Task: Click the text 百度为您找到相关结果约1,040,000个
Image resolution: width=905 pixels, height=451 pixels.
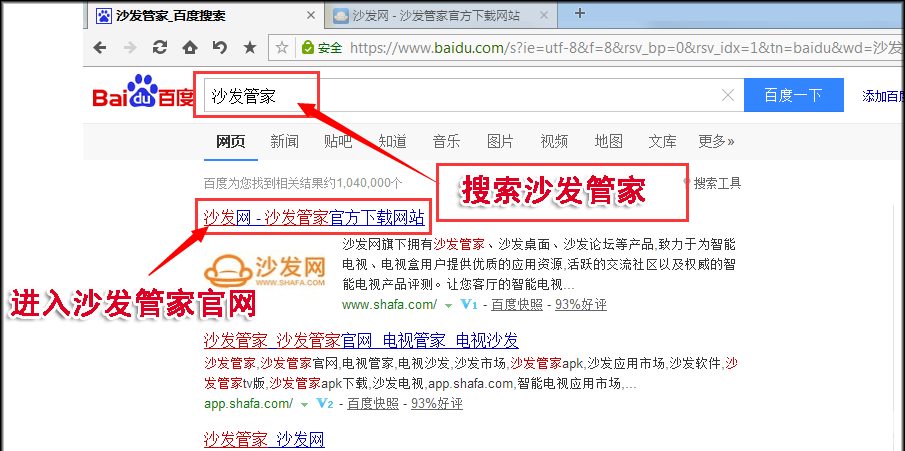Action: (303, 184)
